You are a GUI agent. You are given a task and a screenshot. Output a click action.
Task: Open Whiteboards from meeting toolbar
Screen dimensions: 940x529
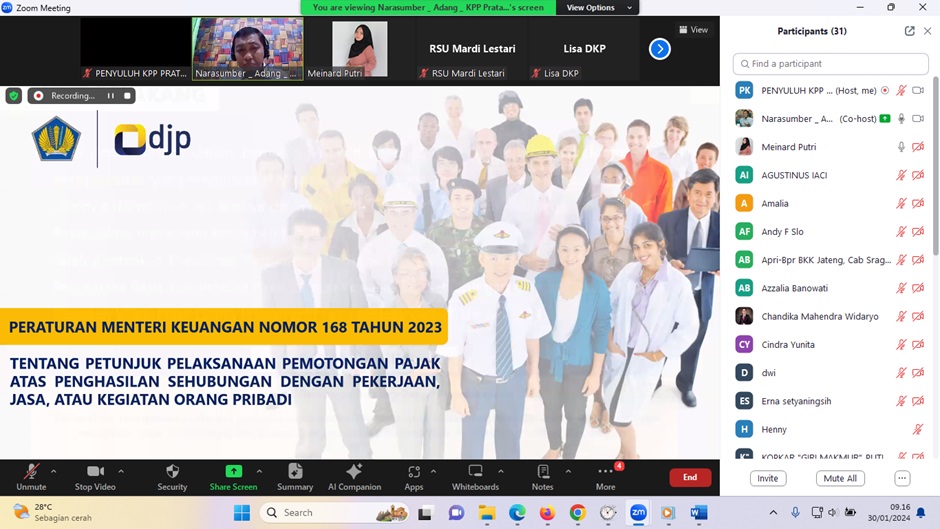[475, 472]
